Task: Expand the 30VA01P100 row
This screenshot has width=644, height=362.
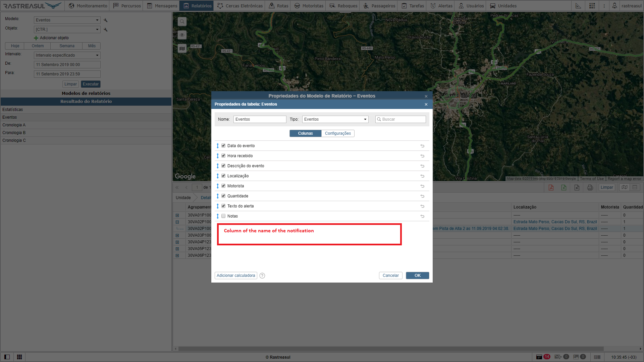Action: tap(177, 215)
